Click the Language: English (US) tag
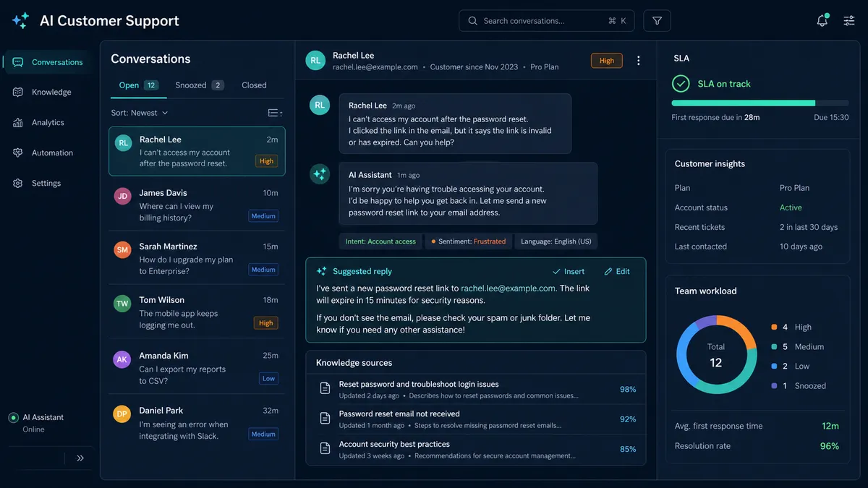 (x=556, y=241)
